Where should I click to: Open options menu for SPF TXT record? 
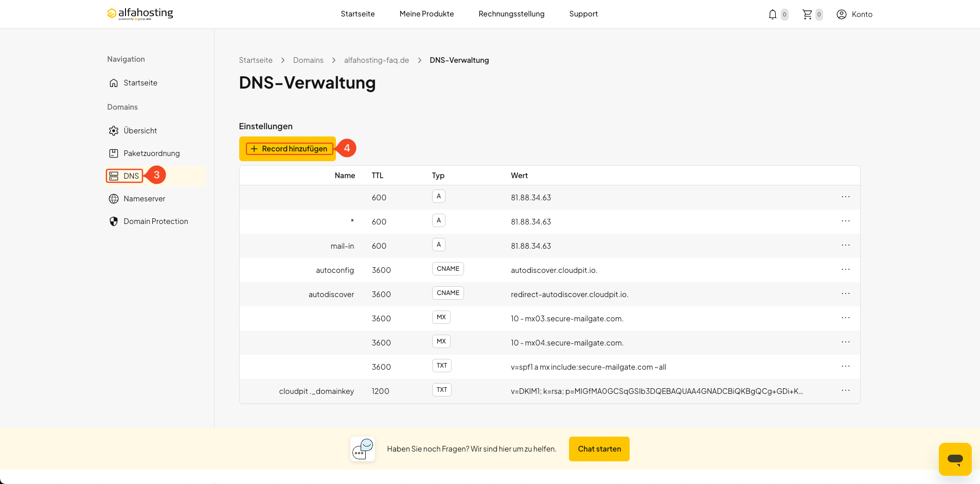pos(846,367)
